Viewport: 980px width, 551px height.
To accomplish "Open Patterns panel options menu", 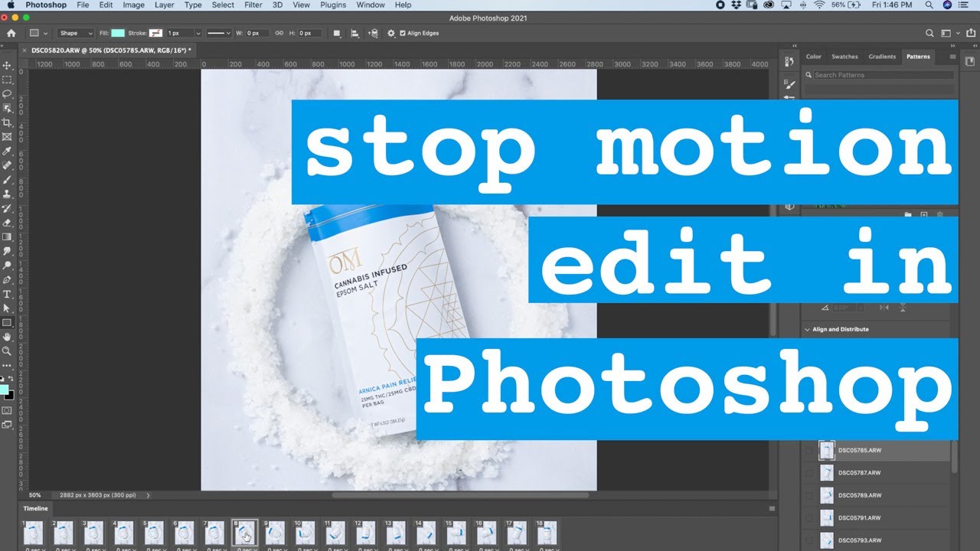I will click(x=952, y=57).
